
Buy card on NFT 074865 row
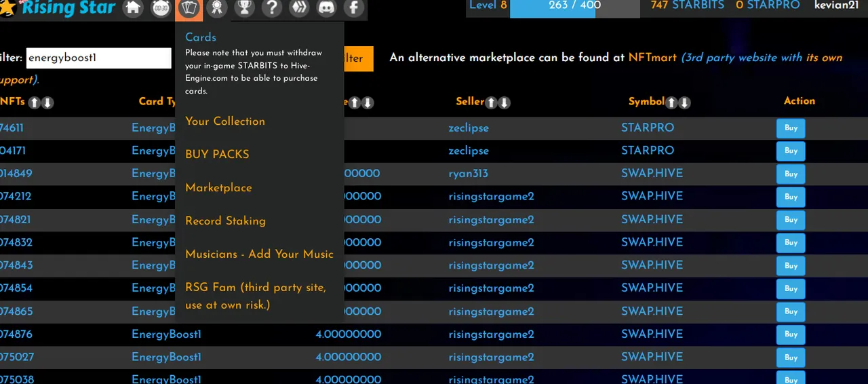point(791,311)
